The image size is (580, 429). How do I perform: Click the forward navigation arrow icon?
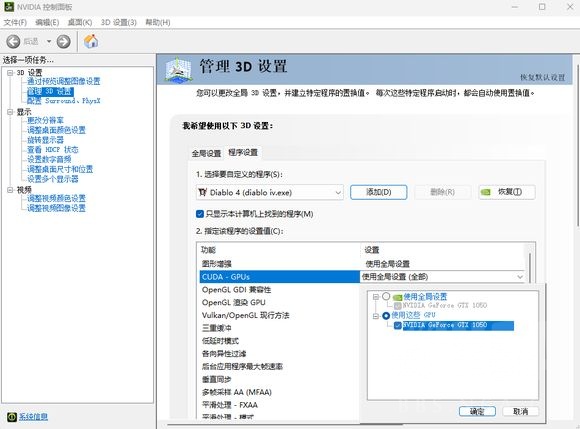coord(63,41)
